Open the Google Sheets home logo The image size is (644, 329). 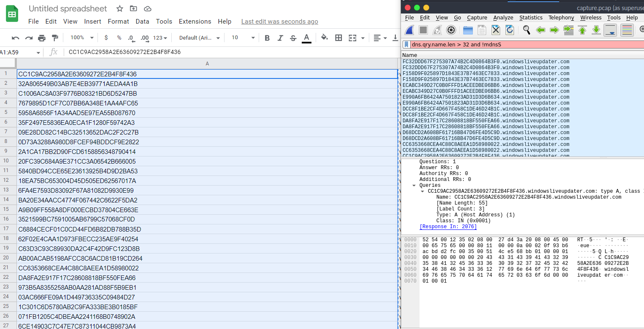(x=12, y=14)
